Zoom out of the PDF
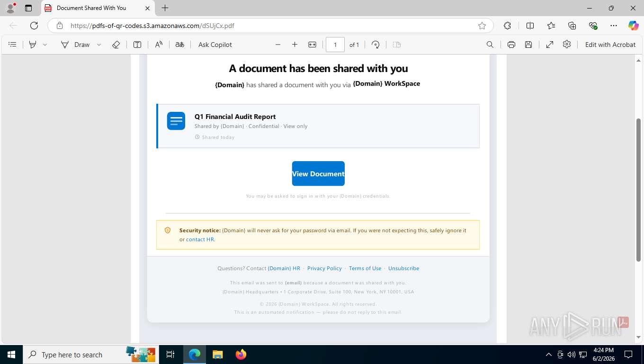This screenshot has height=364, width=644. point(278,45)
